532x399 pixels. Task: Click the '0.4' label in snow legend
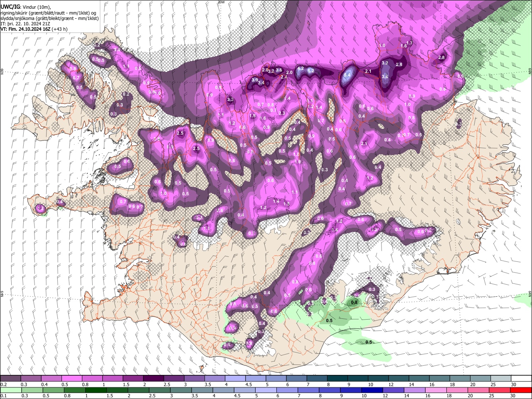coord(44,384)
